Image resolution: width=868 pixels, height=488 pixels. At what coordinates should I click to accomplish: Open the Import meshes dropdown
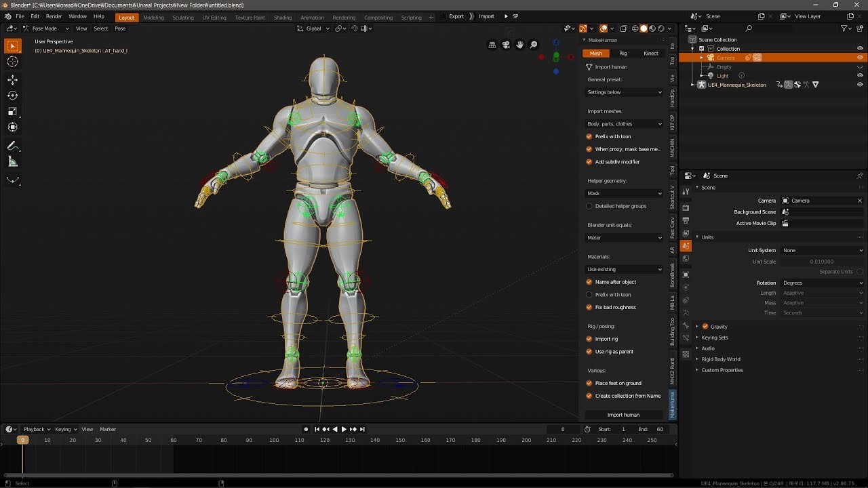pyautogui.click(x=624, y=124)
